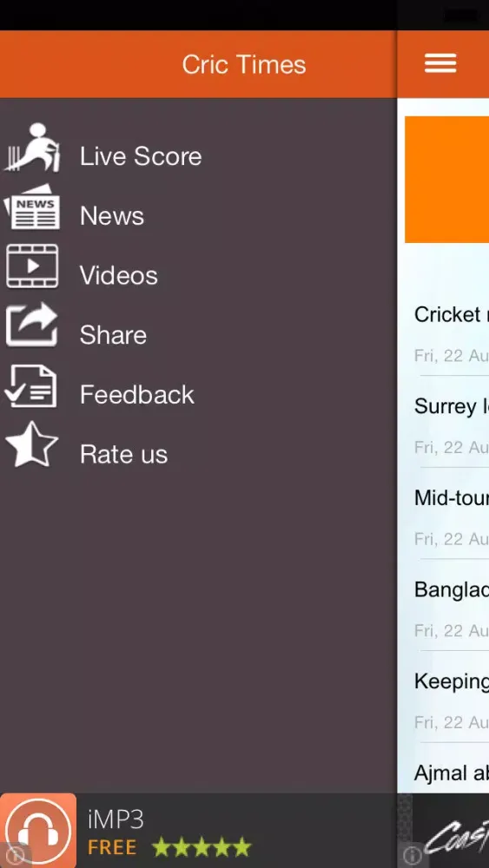Tap the cricket batsman Live Score icon
The width and height of the screenshot is (489, 868).
(x=32, y=148)
